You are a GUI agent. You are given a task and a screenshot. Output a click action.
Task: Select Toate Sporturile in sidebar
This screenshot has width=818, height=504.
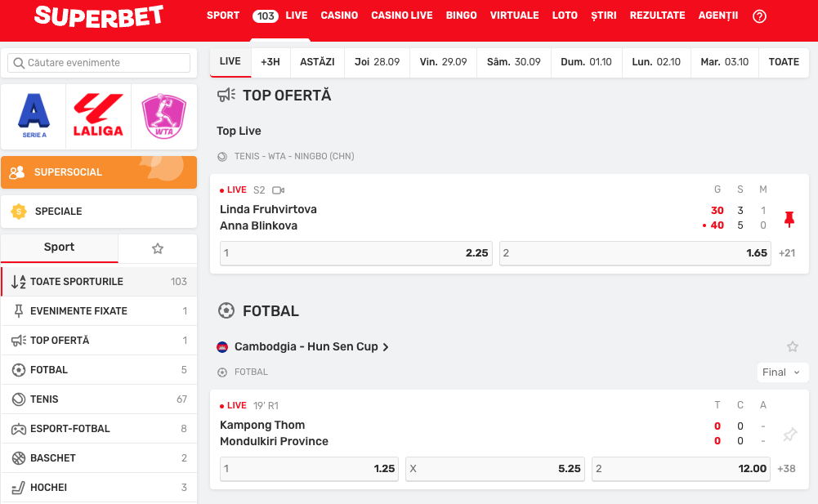[x=99, y=282]
